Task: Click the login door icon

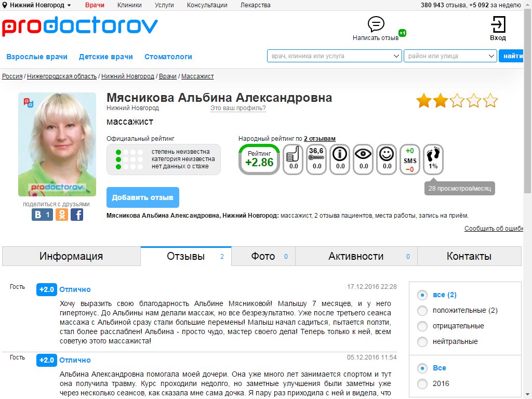Action: 498,24
